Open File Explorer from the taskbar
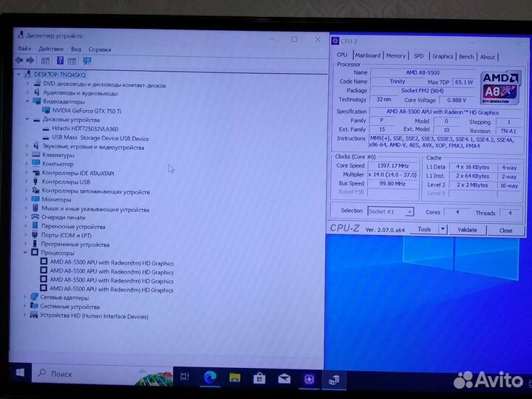Viewport: 532px width, 399px height. pos(235,378)
